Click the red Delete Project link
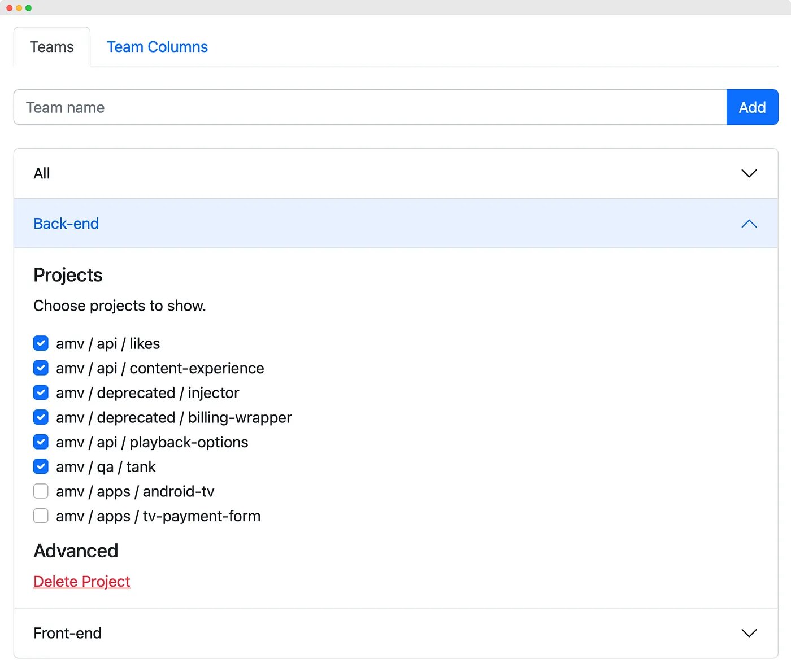791x672 pixels. click(82, 581)
